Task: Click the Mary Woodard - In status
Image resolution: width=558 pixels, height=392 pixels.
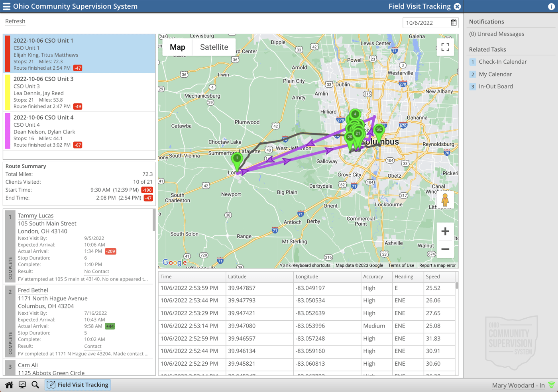Action: [518, 385]
